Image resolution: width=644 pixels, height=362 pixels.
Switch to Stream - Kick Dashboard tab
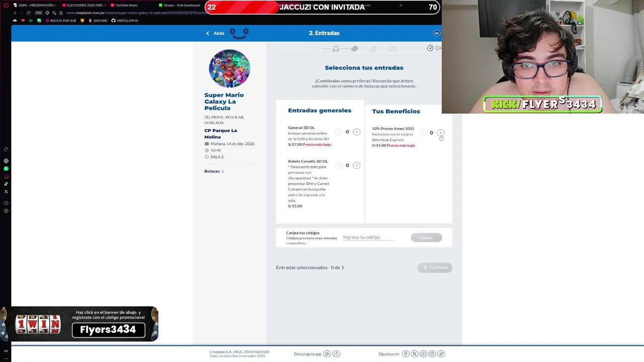click(x=180, y=5)
